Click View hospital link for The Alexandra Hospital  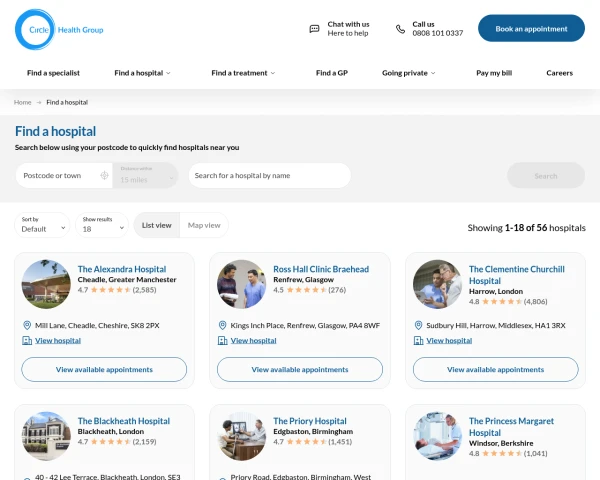point(58,340)
